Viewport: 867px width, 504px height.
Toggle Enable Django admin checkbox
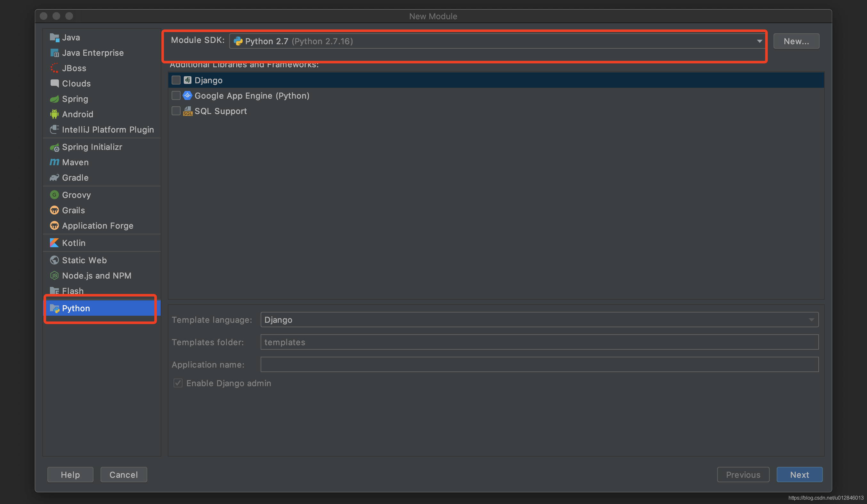[x=178, y=383]
